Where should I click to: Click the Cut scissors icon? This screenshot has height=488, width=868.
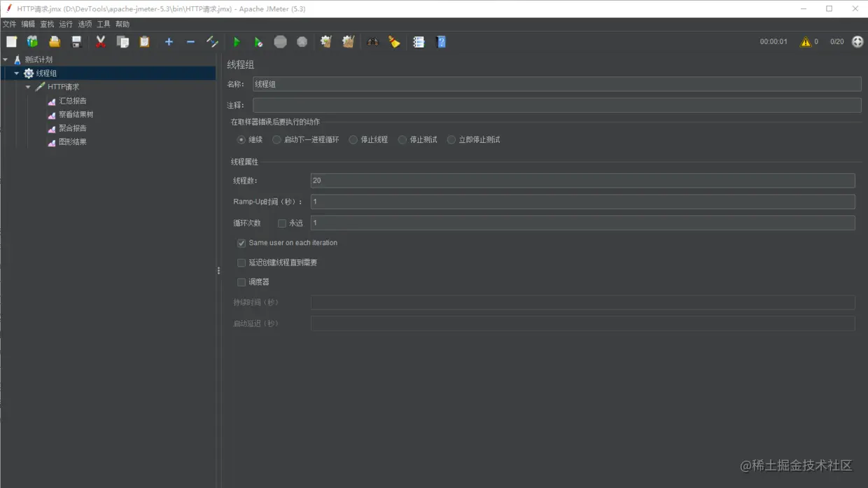pos(101,42)
